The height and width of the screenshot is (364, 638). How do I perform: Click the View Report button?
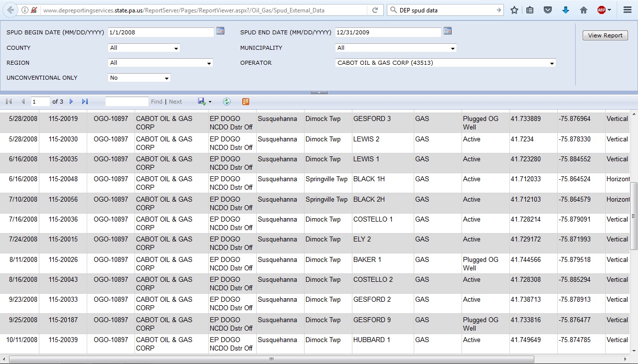tap(605, 35)
